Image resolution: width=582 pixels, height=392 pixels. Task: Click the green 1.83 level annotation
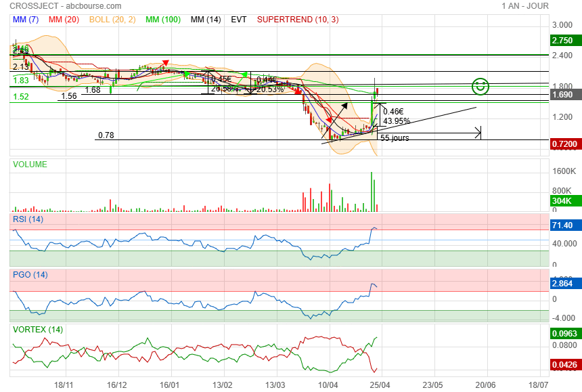[21, 81]
